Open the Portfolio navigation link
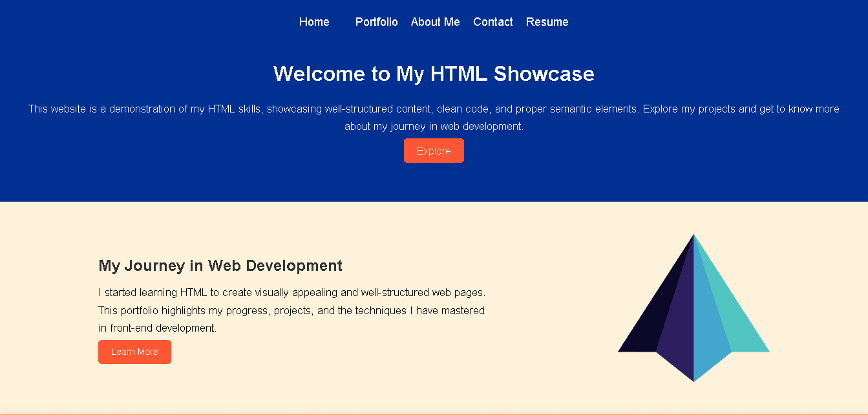The height and width of the screenshot is (415, 868). coord(376,22)
